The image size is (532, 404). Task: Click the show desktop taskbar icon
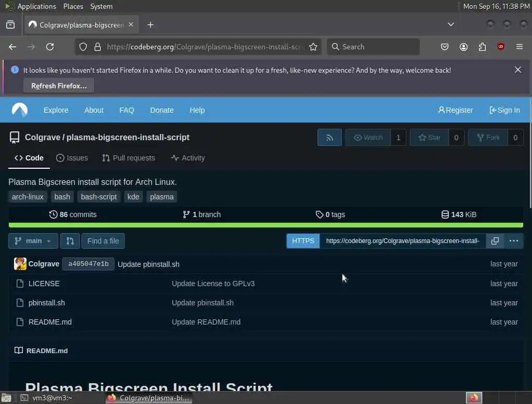click(6, 398)
